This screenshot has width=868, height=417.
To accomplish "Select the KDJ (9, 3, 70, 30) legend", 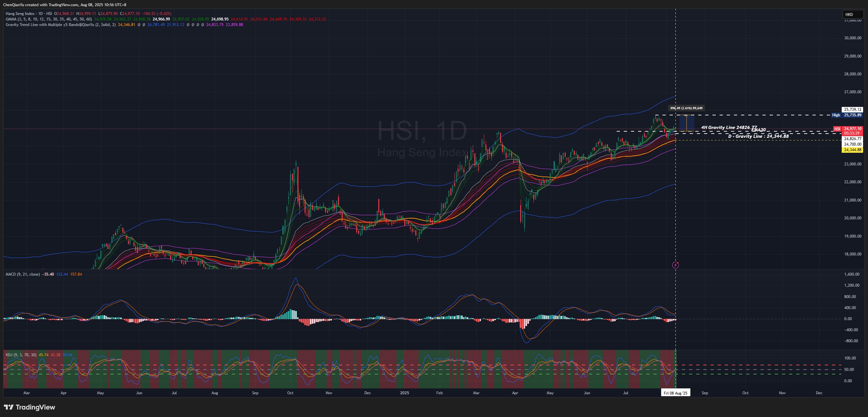I will (21, 355).
